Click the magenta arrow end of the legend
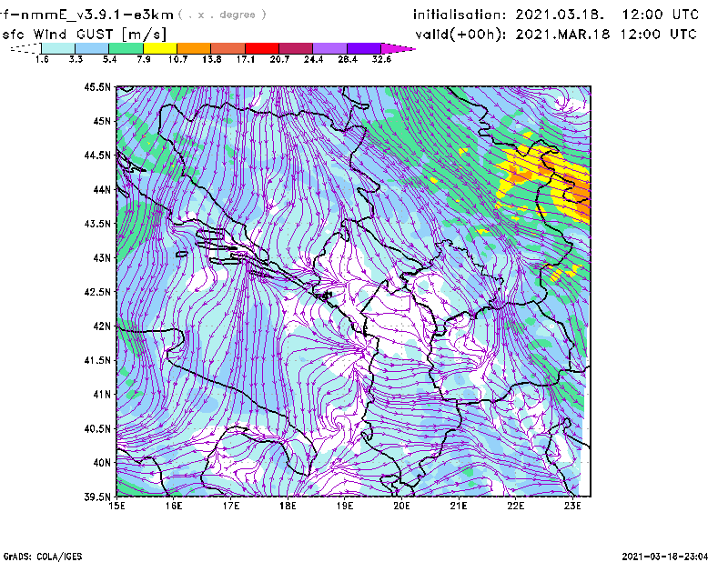Image resolution: width=728 pixels, height=562 pixels. tap(398, 48)
